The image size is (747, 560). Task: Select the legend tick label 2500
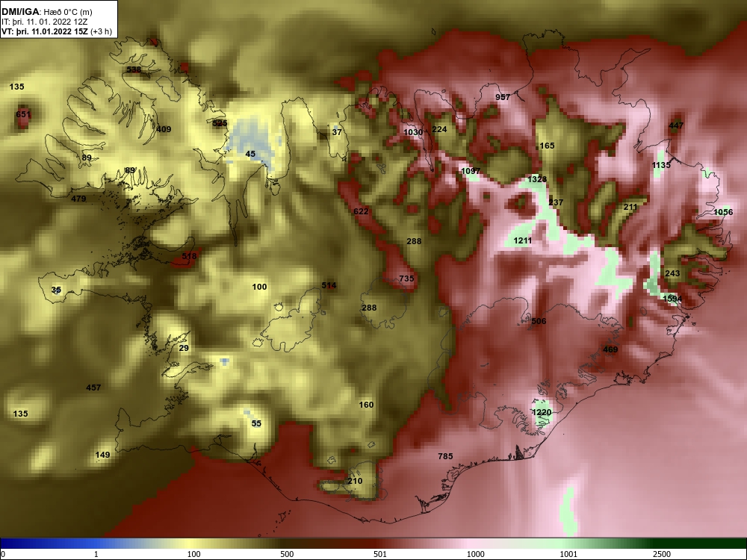662,554
